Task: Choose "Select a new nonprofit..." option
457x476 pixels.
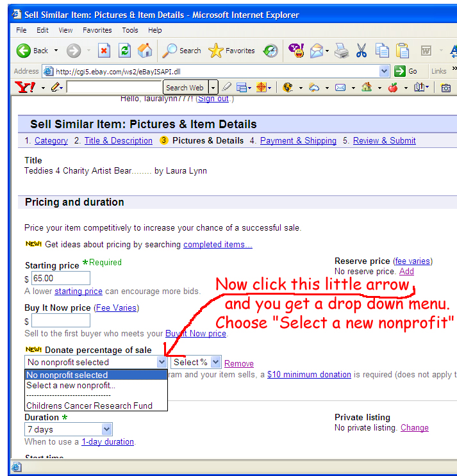Action: pos(71,386)
